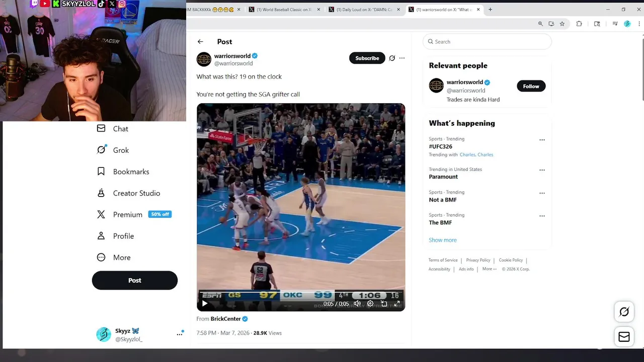The width and height of the screenshot is (644, 362).
Task: Click the Grok icon next to Subscribe
Action: point(392,58)
